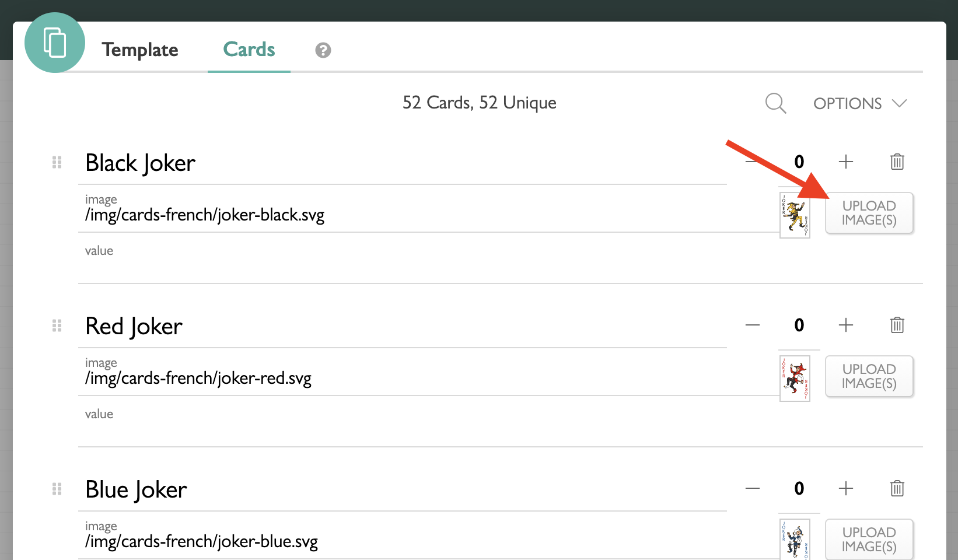Screen dimensions: 958x560
Task: Click the search magnifier icon
Action: [775, 103]
